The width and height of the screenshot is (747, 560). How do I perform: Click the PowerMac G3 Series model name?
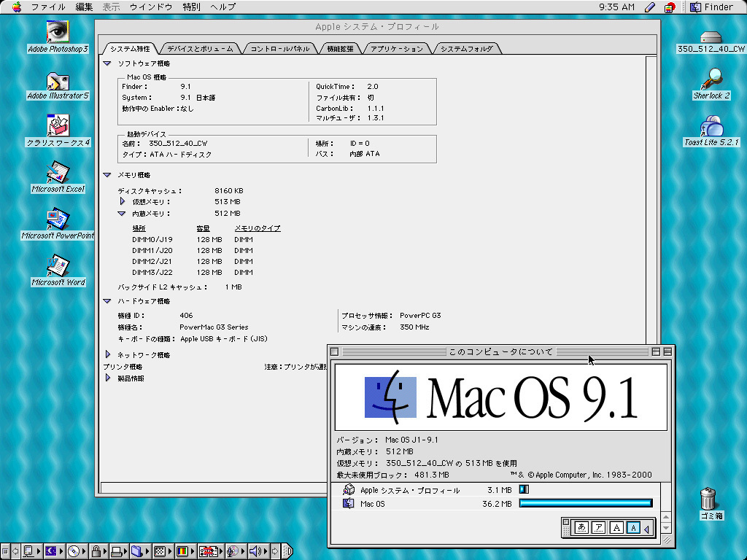tap(214, 327)
